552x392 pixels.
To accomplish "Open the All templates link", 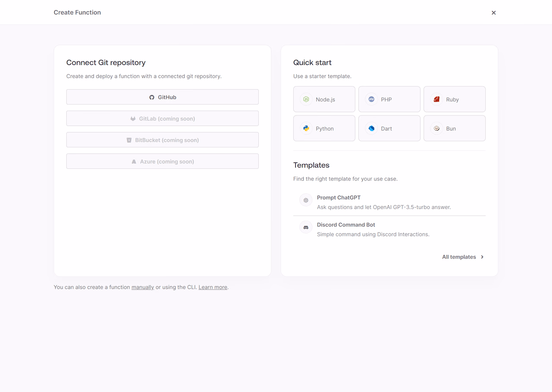I will pyautogui.click(x=463, y=257).
